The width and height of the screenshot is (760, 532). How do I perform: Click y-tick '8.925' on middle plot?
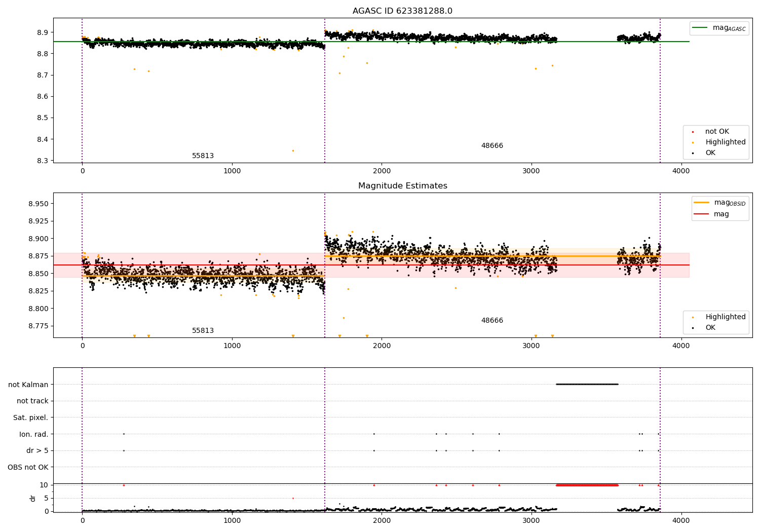coord(39,221)
